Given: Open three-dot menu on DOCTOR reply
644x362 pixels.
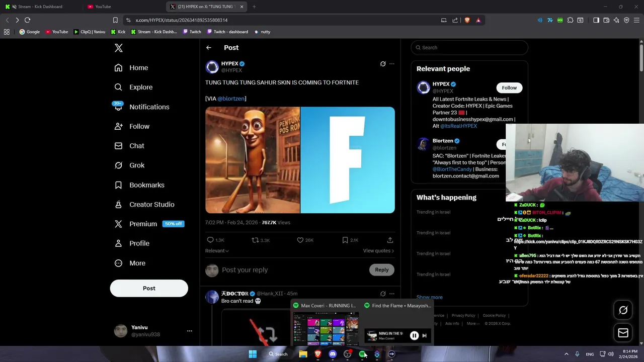Looking at the screenshot, I should [392, 294].
